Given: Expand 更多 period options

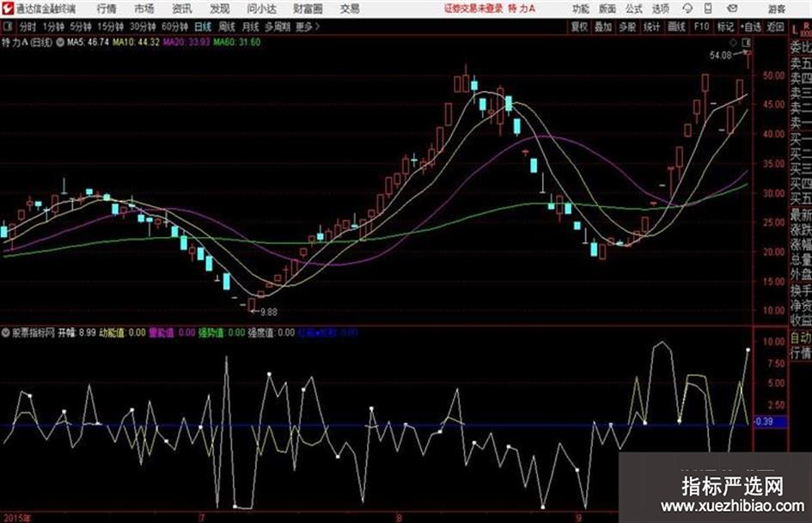Looking at the screenshot, I should coord(308,27).
